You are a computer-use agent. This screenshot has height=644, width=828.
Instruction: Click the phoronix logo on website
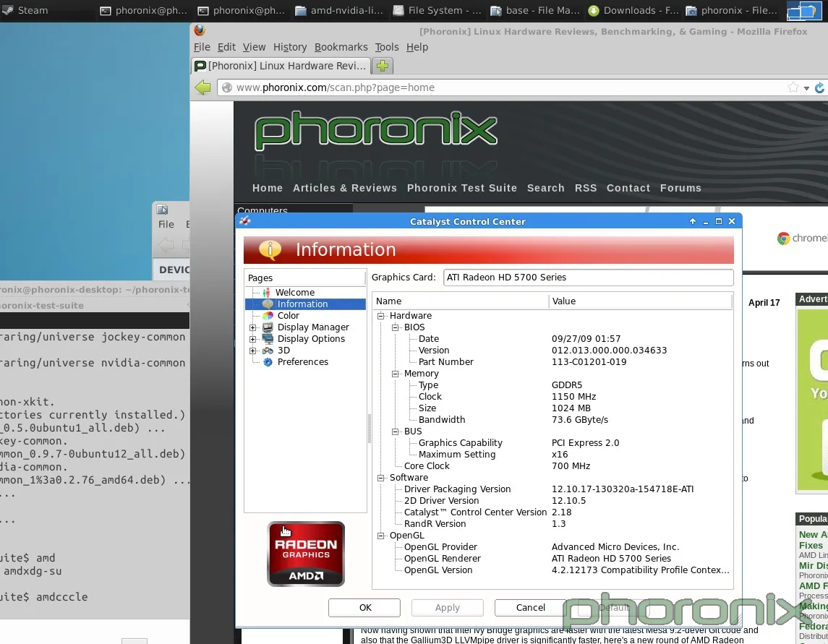pos(376,130)
